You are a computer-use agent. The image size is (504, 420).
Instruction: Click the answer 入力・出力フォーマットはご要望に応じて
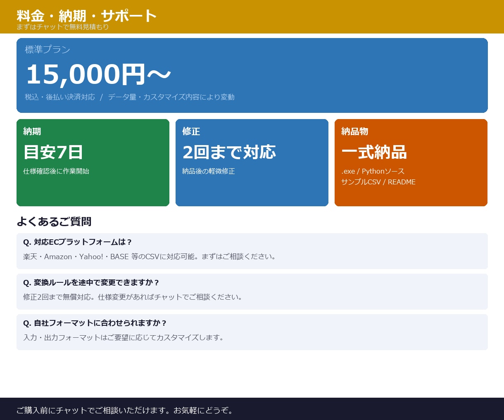[x=124, y=338]
